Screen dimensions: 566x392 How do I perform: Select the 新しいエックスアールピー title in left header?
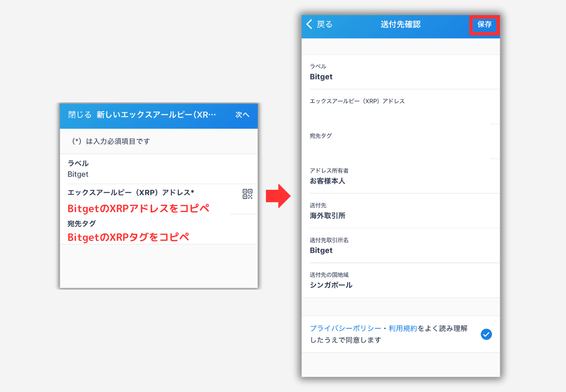[156, 115]
